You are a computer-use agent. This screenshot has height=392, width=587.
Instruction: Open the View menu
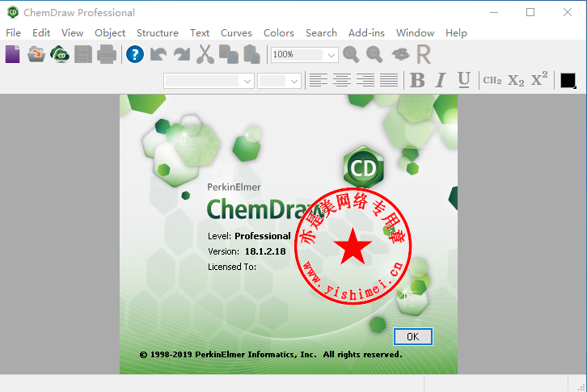[x=72, y=33]
